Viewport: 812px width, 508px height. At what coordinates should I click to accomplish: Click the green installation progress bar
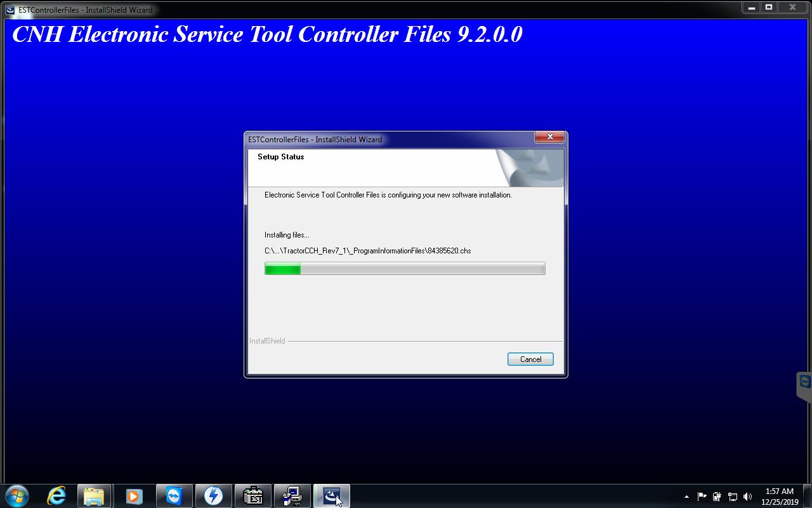pyautogui.click(x=405, y=269)
